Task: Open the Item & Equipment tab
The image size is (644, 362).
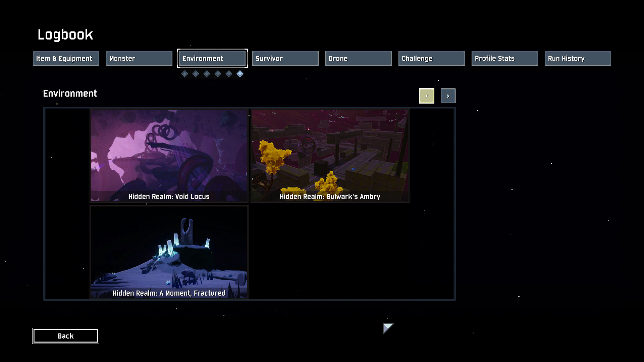Action: point(66,58)
